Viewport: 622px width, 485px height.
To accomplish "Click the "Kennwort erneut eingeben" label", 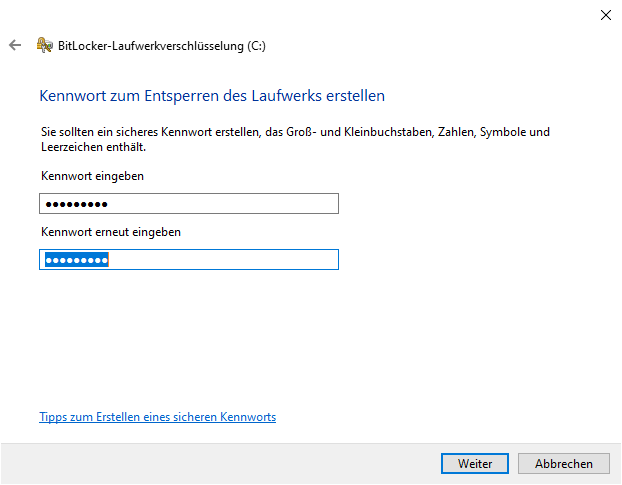I will (110, 232).
